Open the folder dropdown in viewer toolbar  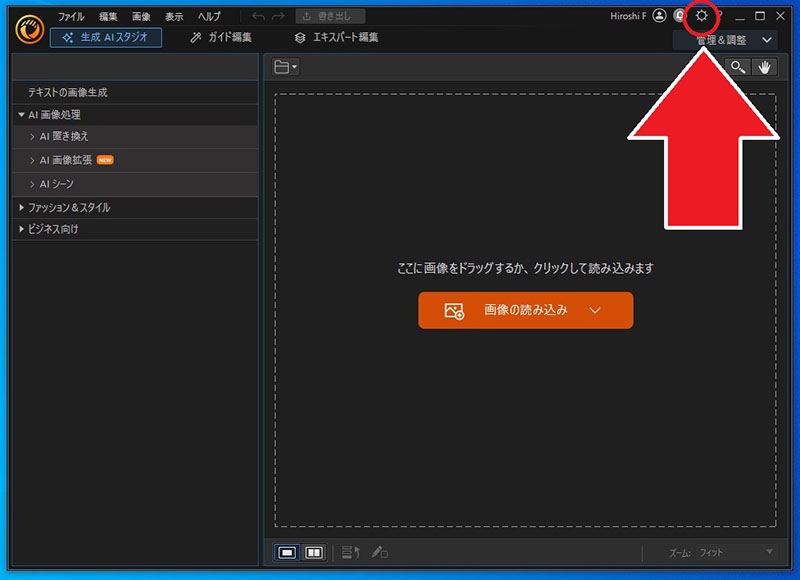tap(286, 67)
